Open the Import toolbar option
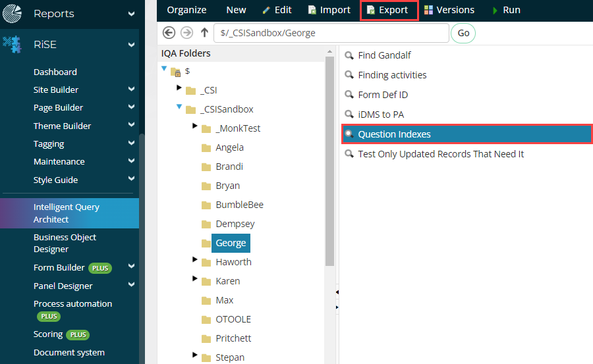Viewport: 593px width, 364px height. 329,10
